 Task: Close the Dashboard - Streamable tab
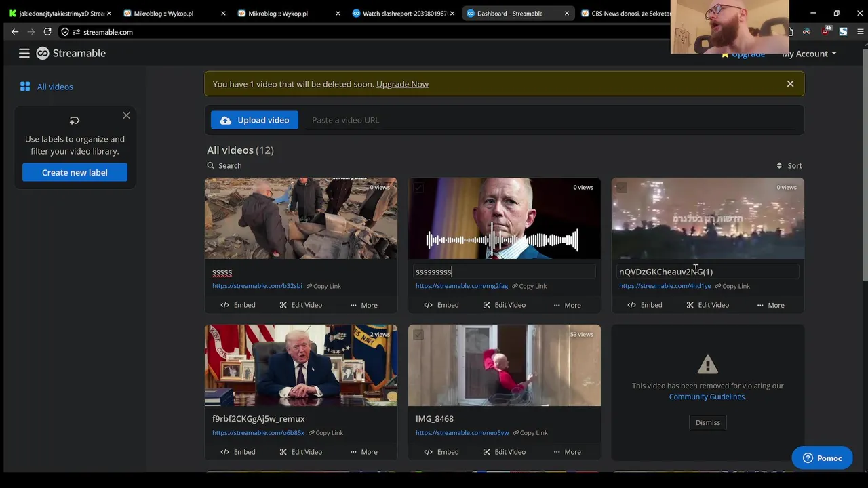(567, 14)
